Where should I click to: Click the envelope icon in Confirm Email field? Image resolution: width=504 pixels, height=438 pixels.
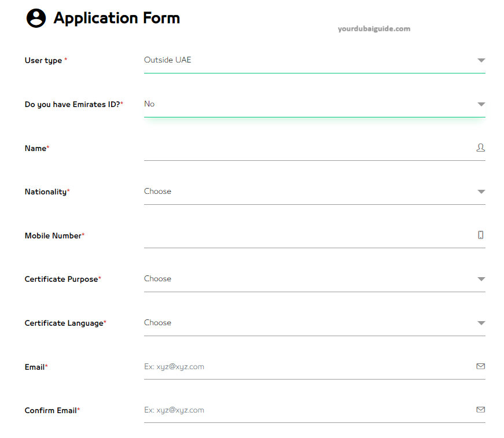tap(480, 410)
